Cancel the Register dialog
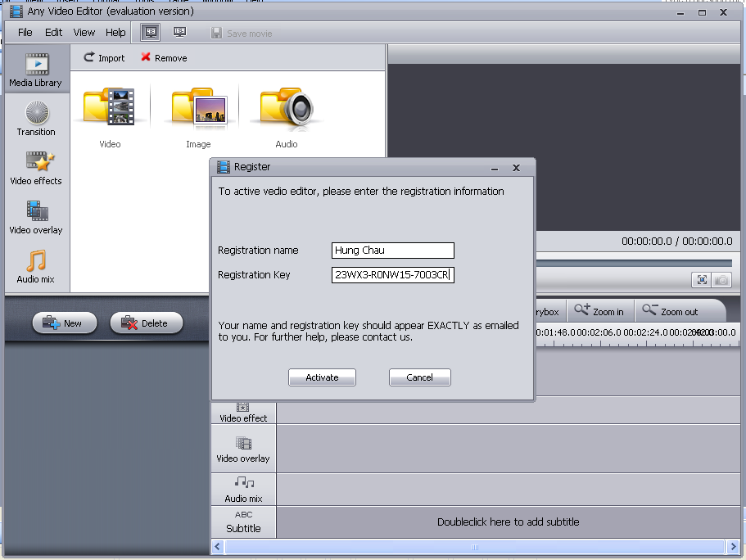The image size is (746, 560). pos(419,377)
